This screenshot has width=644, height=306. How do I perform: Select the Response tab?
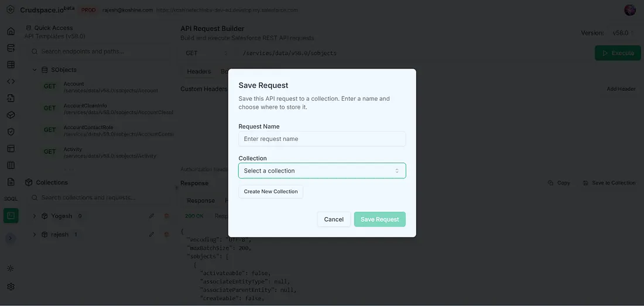coord(200,201)
